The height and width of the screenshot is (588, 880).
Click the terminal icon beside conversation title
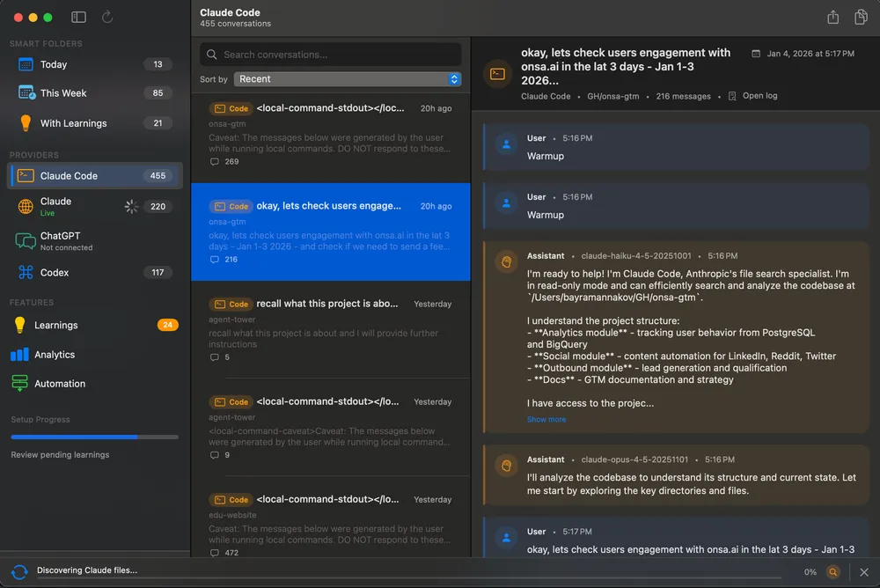(497, 74)
